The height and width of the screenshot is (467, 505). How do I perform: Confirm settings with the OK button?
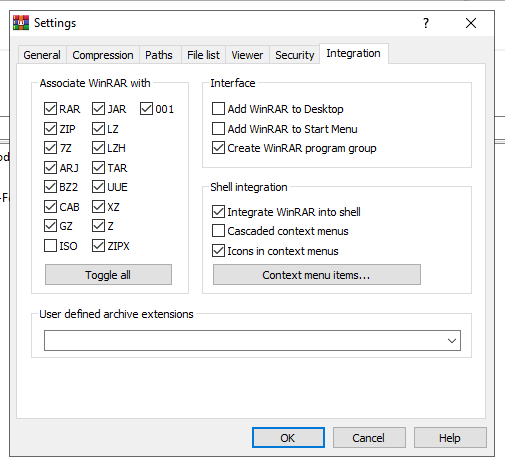pos(288,438)
